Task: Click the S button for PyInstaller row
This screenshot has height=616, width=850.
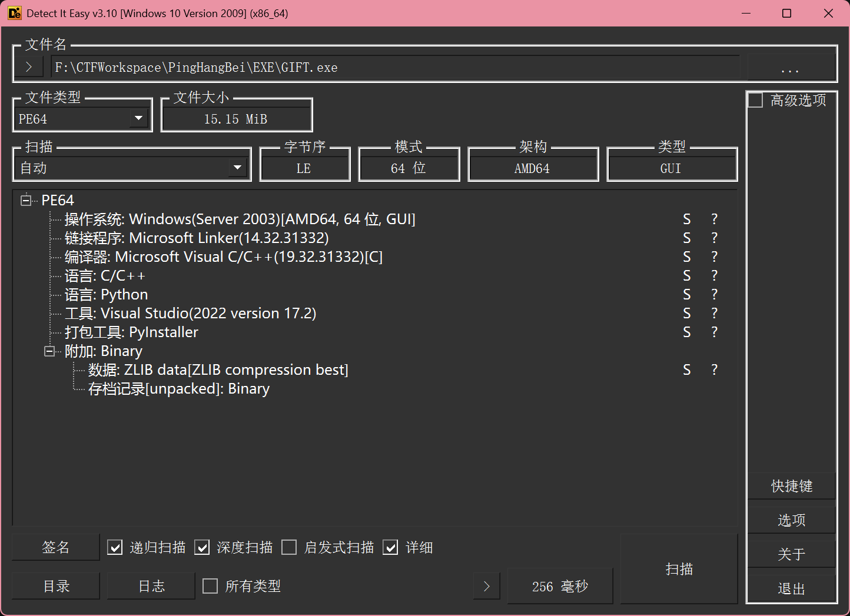Action: (x=686, y=332)
